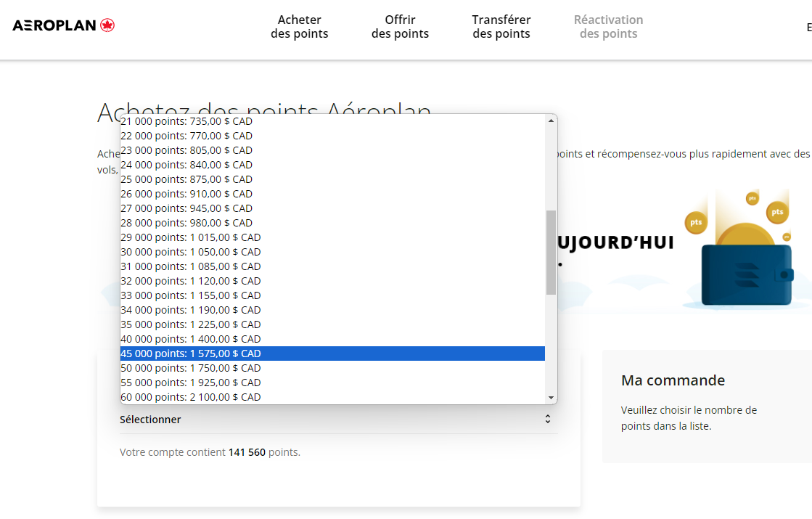Choose 24 000 points: 840,00 $ CAD
Screen dimensions: 812x519
click(x=332, y=165)
